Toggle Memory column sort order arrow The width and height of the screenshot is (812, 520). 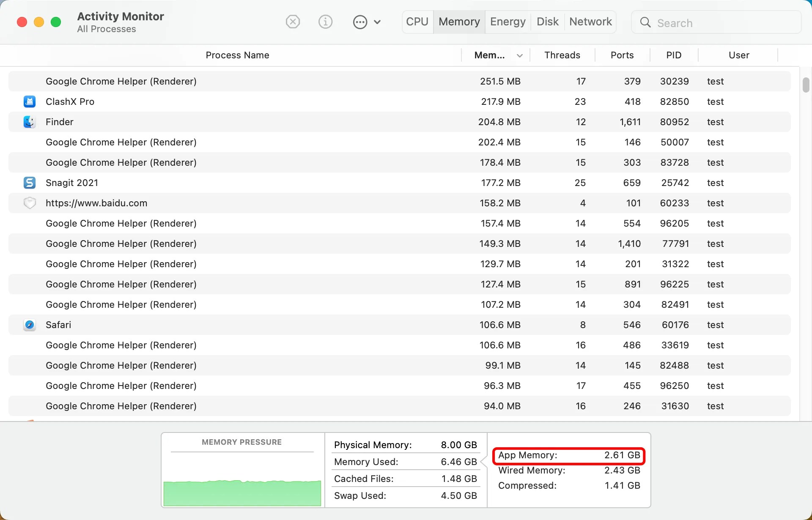click(x=520, y=55)
